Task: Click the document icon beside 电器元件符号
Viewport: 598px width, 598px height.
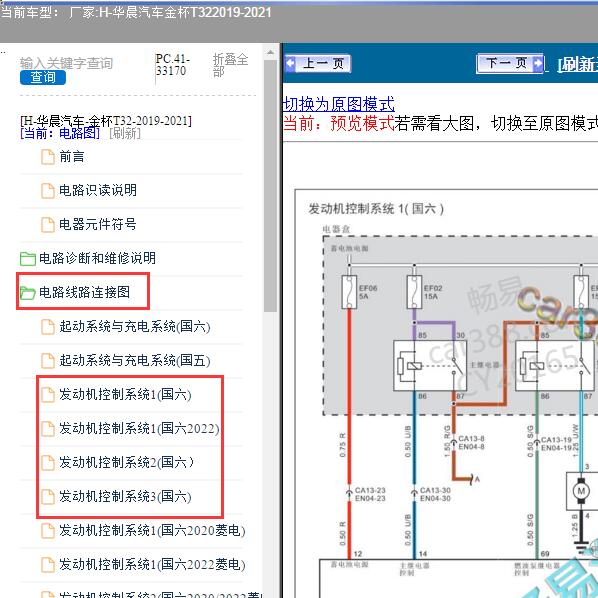Action: (x=48, y=225)
